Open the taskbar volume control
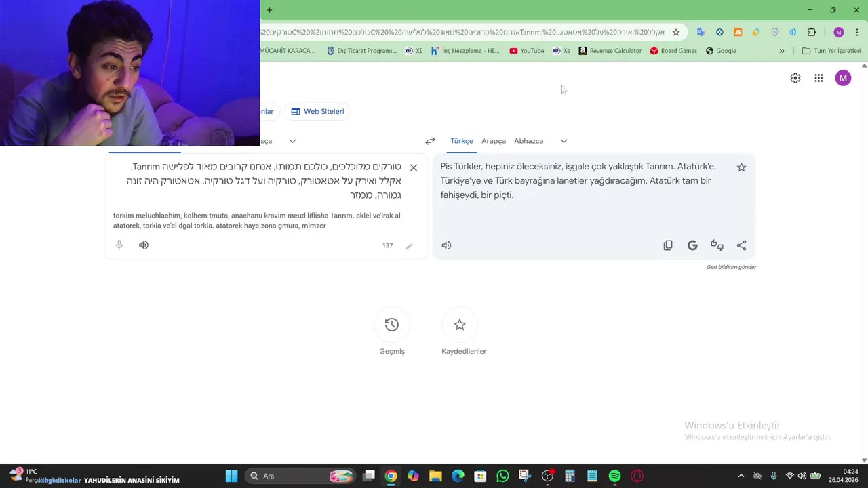The height and width of the screenshot is (488, 868). (802, 476)
